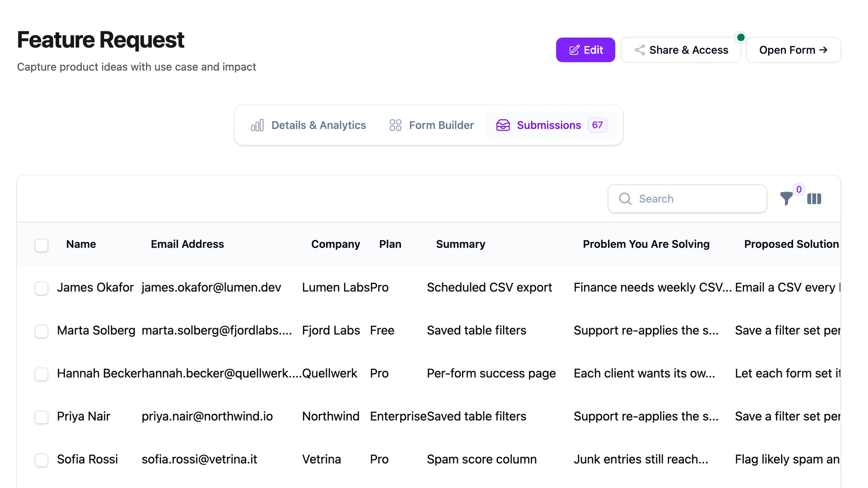Click the Per-form success page cell
868x488 pixels.
click(x=491, y=373)
